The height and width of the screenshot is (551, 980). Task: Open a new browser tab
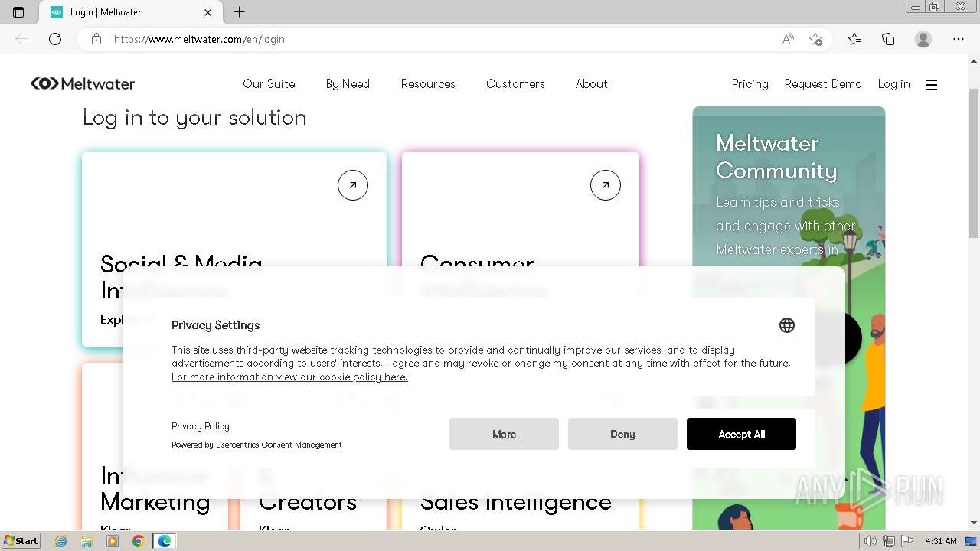(x=240, y=12)
